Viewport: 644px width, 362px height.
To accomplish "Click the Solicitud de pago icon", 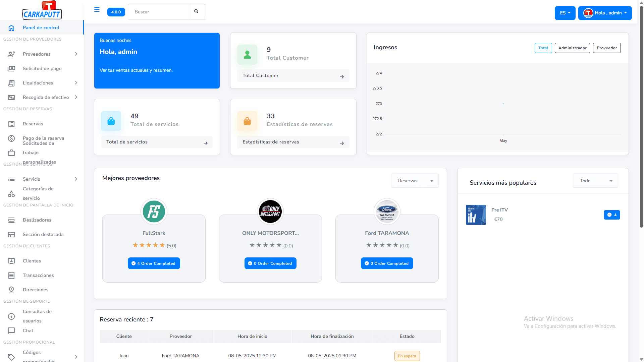I will point(11,68).
